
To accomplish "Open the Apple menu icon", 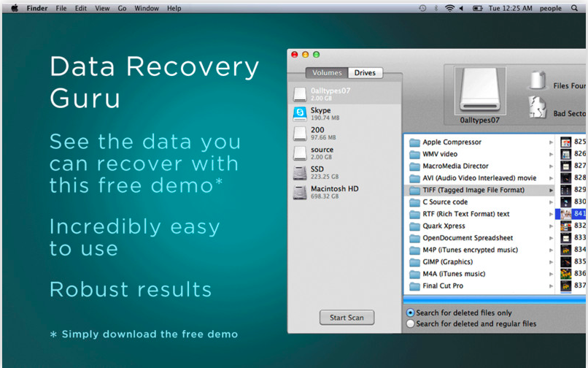I will (x=15, y=8).
